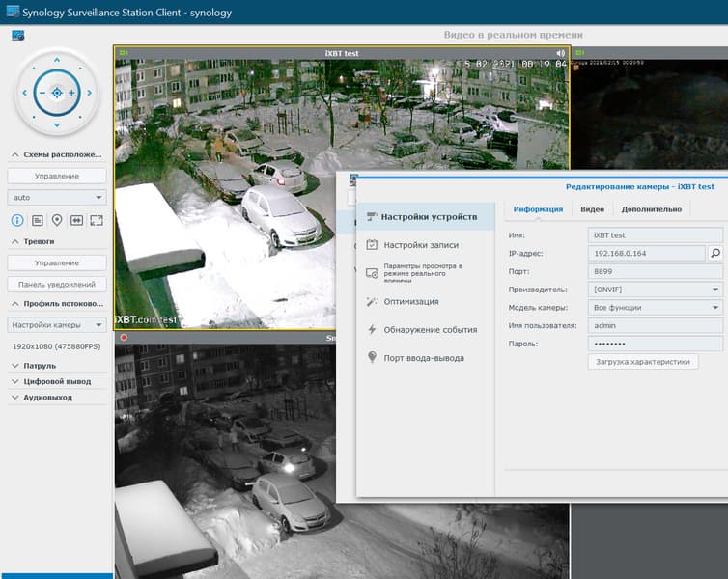The image size is (728, 579).
Task: Click the Загрузка характеристики button
Action: click(x=642, y=362)
